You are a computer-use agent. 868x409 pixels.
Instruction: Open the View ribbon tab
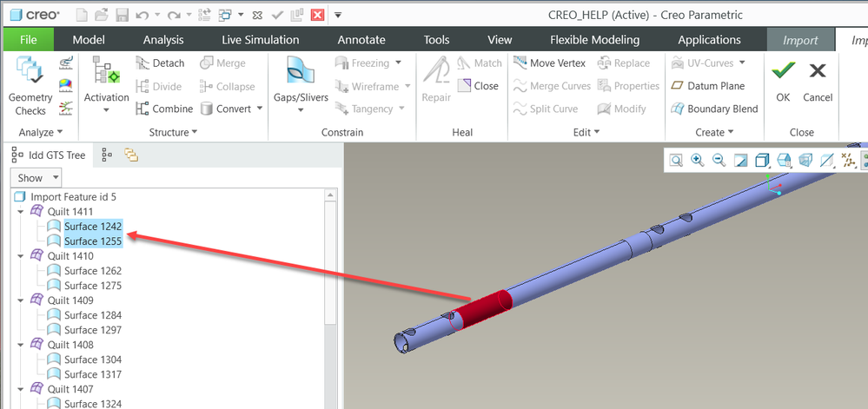500,40
